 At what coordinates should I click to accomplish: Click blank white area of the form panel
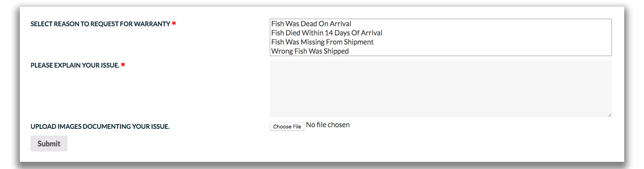[x=159, y=95]
